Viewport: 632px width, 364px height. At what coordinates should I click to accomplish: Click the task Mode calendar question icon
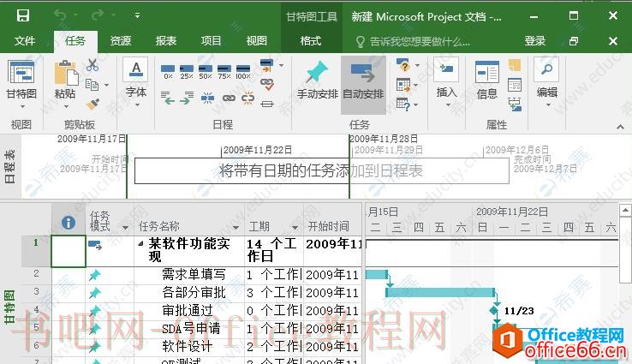click(x=403, y=104)
